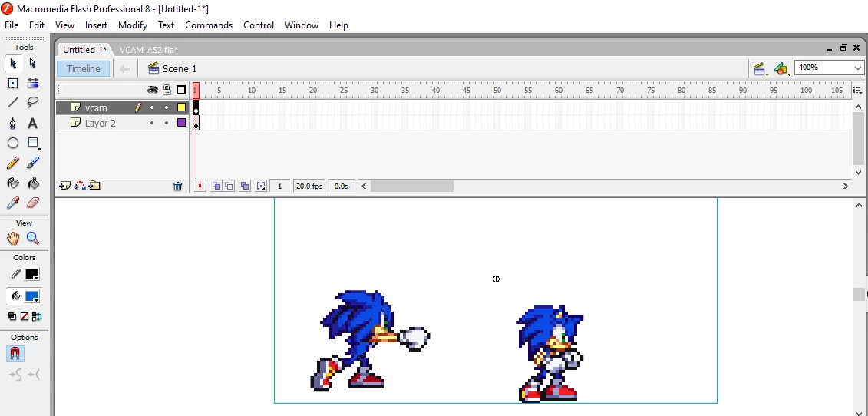Toggle outlines for all layers

[181, 90]
